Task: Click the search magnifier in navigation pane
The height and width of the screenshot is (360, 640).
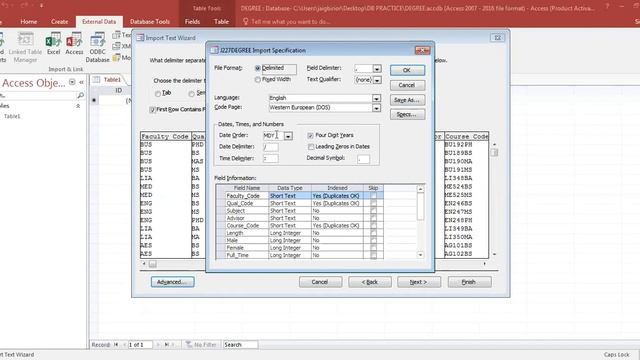Action: [80, 96]
